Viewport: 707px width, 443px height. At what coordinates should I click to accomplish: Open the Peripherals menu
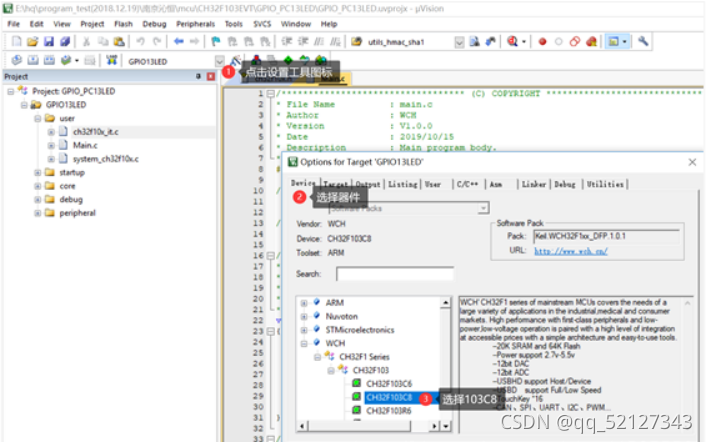[x=195, y=24]
